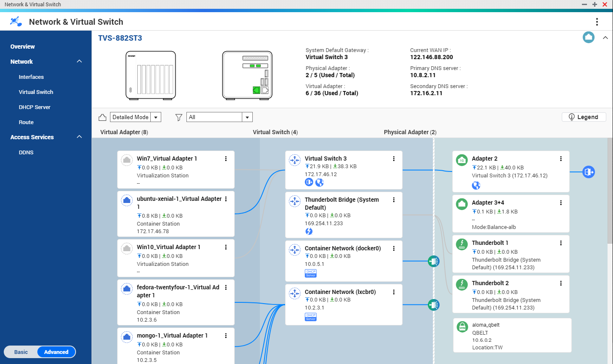Viewport: 613px width, 364px height.
Task: Click the vertical scrollbar of the topology view
Action: point(610,190)
